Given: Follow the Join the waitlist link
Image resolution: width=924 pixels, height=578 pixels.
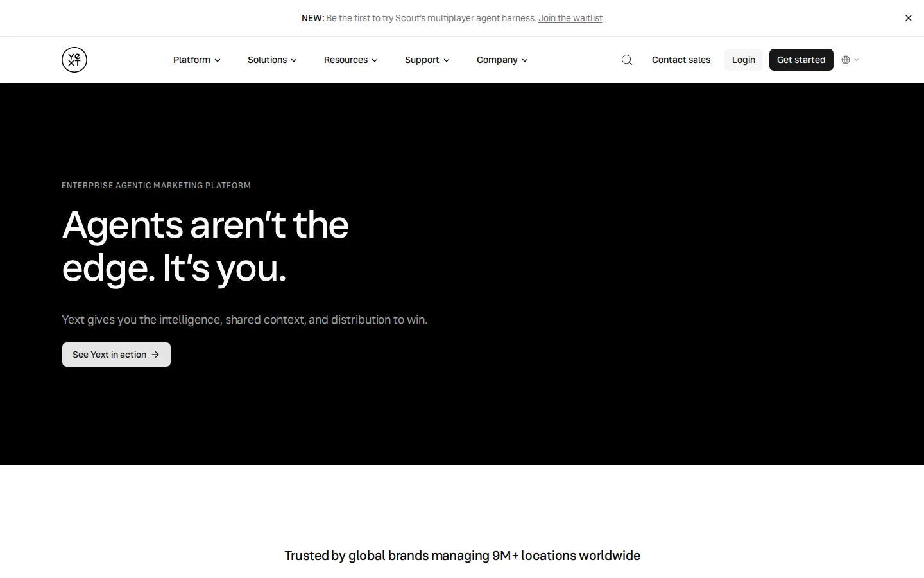Looking at the screenshot, I should pos(570,18).
